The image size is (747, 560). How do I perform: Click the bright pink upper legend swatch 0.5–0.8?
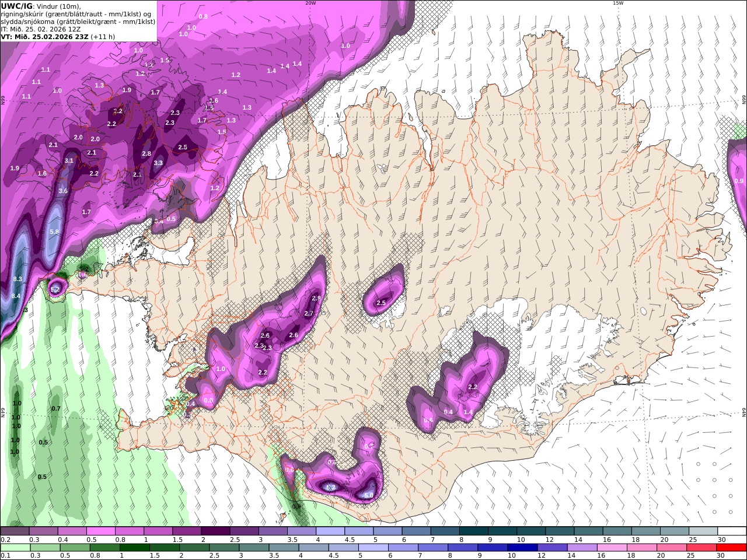[101, 531]
